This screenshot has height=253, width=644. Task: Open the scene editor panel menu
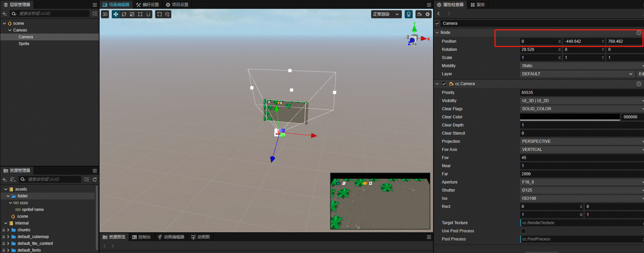coord(429,5)
